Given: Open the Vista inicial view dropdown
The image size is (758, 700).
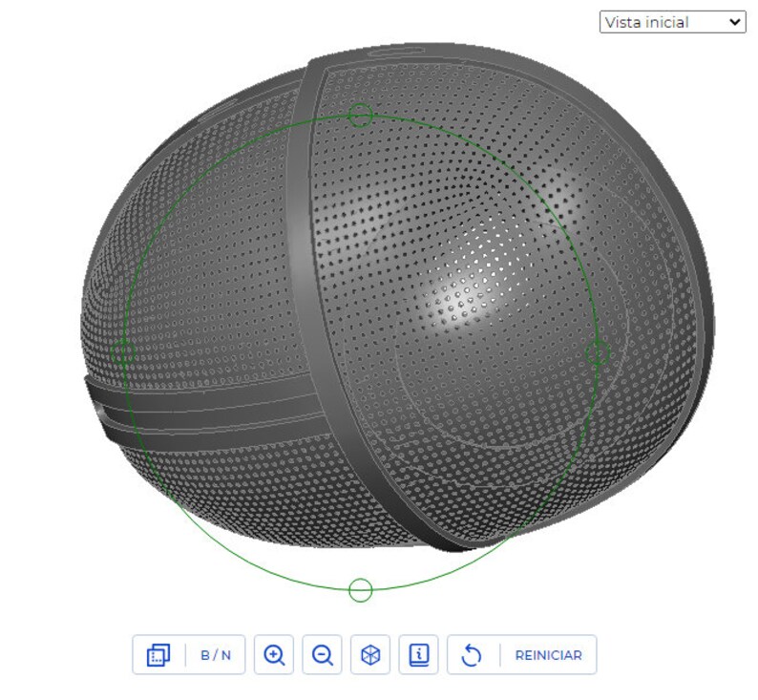Looking at the screenshot, I should (x=672, y=22).
